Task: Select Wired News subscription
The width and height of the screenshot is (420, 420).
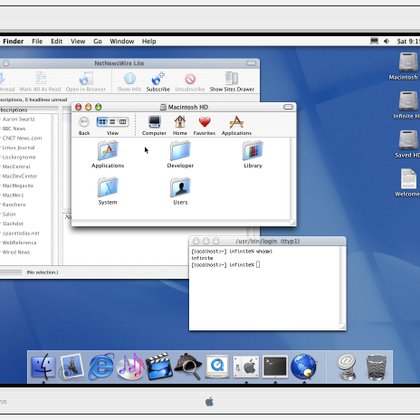Action: click(x=16, y=252)
